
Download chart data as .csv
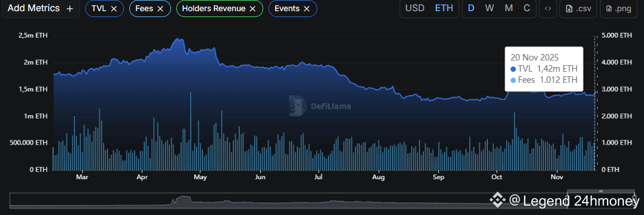tap(578, 9)
